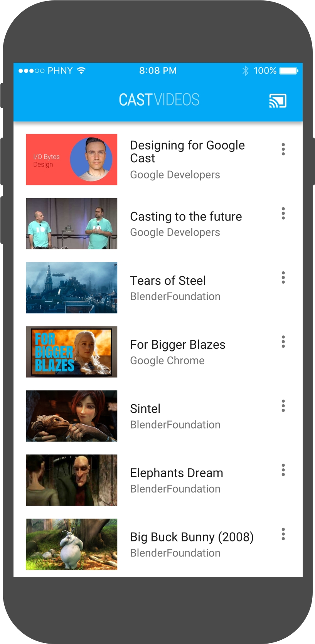Open options menu for Designing for Google Cast

(x=283, y=149)
